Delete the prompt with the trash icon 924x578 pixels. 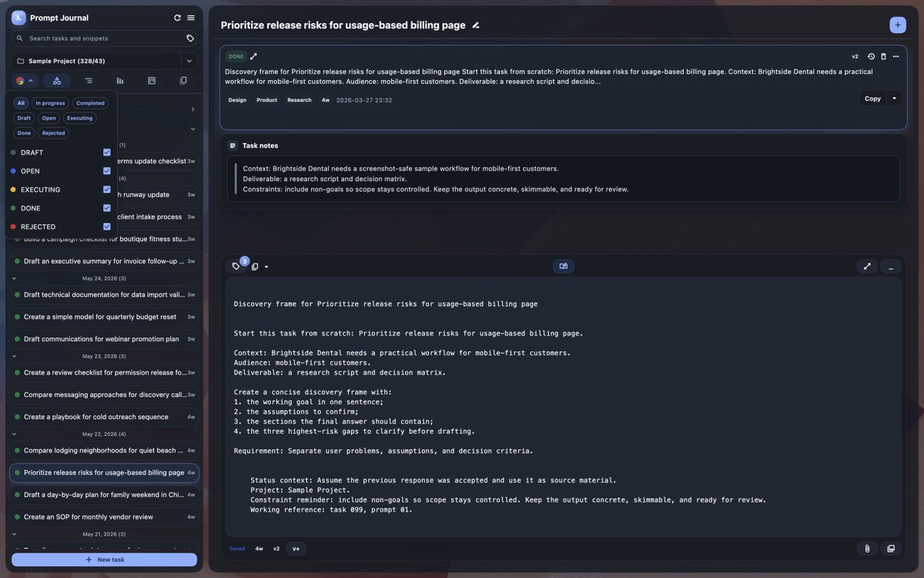tap(883, 56)
